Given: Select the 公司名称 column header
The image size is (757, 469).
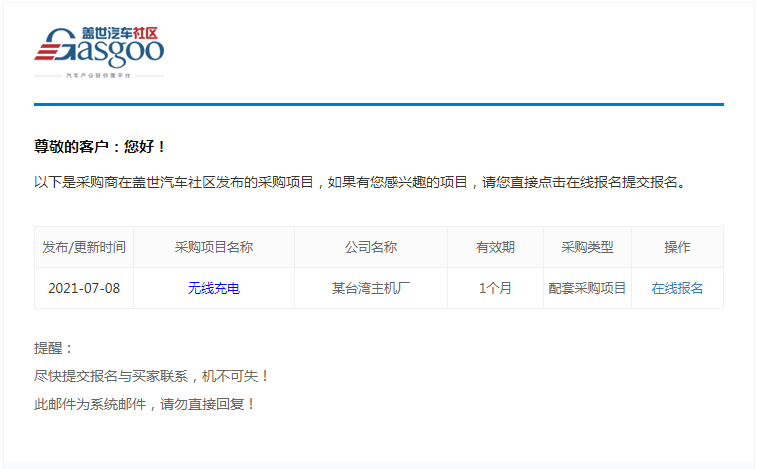Looking at the screenshot, I should click(x=371, y=247).
